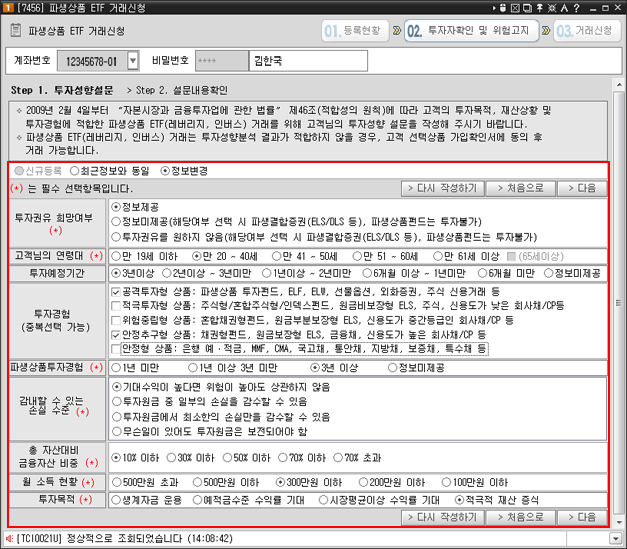This screenshot has width=627, height=549.
Task: Open the 01. 등록현황 step tab
Action: tap(355, 30)
